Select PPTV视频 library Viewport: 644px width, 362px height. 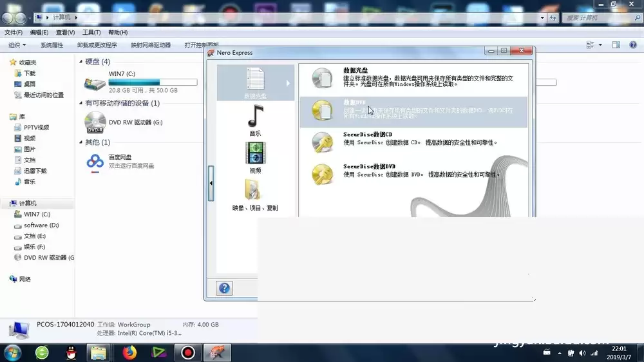coord(36,128)
